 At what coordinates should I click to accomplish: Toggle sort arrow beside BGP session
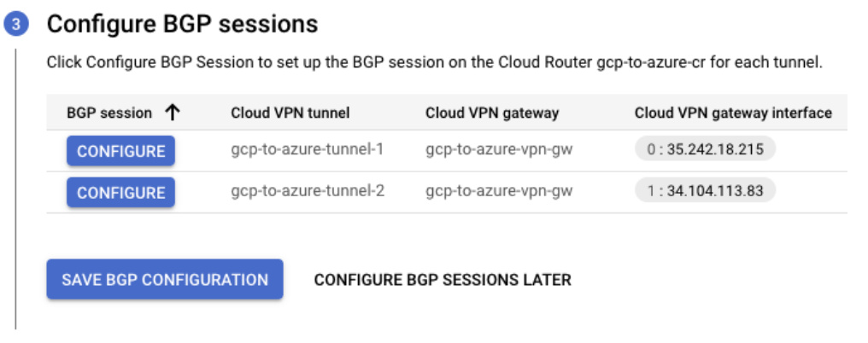(172, 113)
